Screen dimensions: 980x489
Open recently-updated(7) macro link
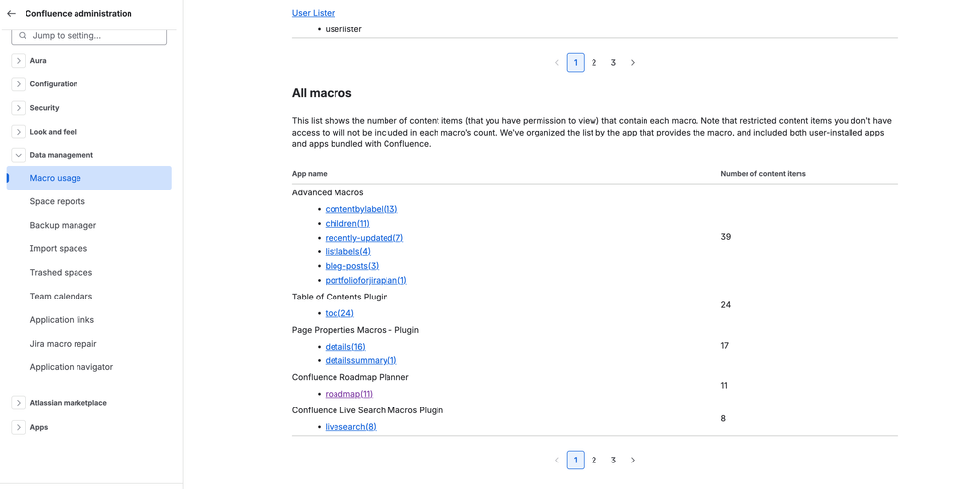(x=364, y=238)
